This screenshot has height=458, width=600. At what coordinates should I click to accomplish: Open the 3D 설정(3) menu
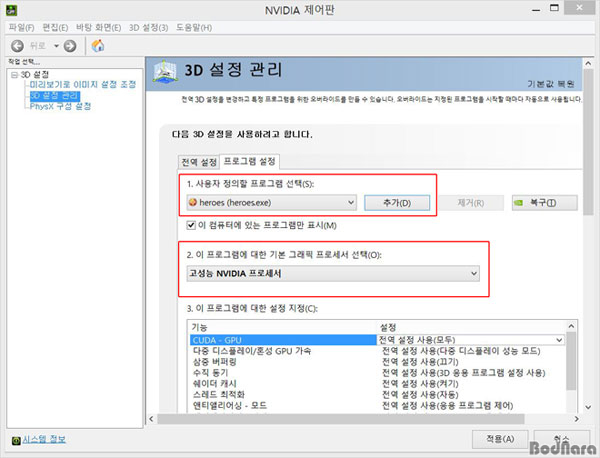[x=148, y=28]
